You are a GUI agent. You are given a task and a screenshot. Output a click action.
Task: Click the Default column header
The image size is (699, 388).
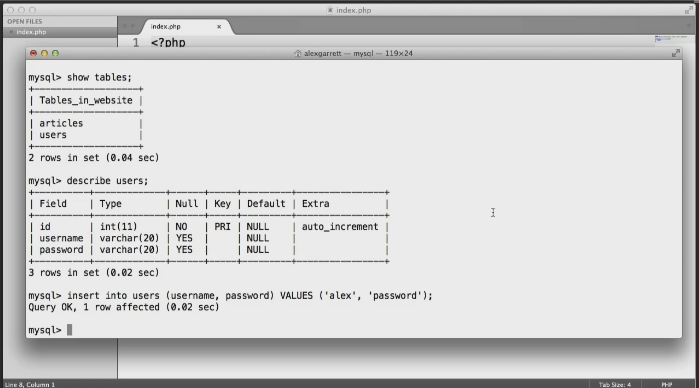point(266,204)
